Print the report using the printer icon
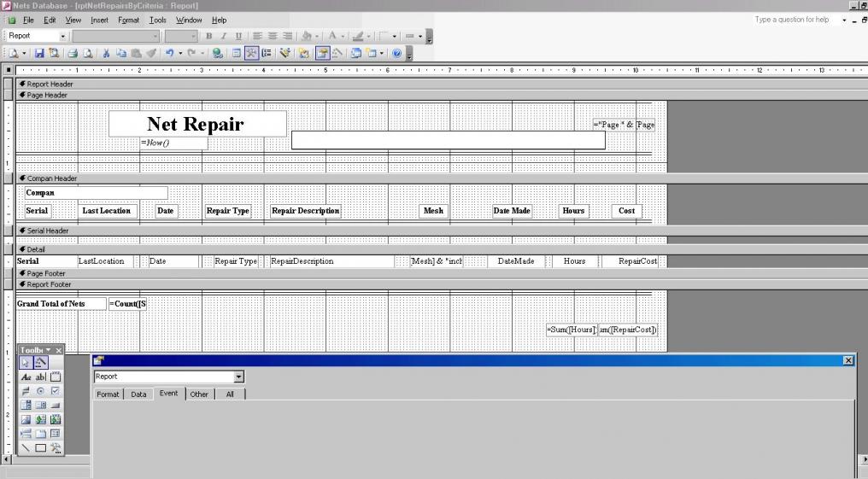The height and width of the screenshot is (479, 868). (73, 53)
